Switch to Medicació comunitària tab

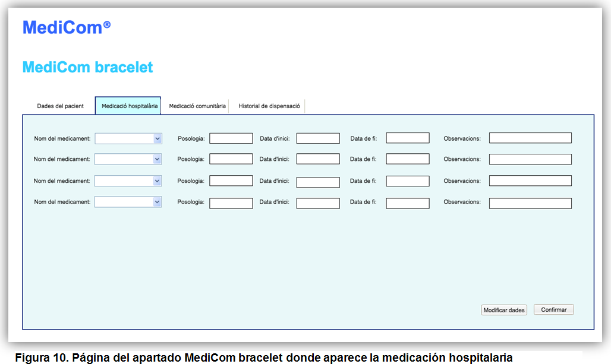click(197, 106)
